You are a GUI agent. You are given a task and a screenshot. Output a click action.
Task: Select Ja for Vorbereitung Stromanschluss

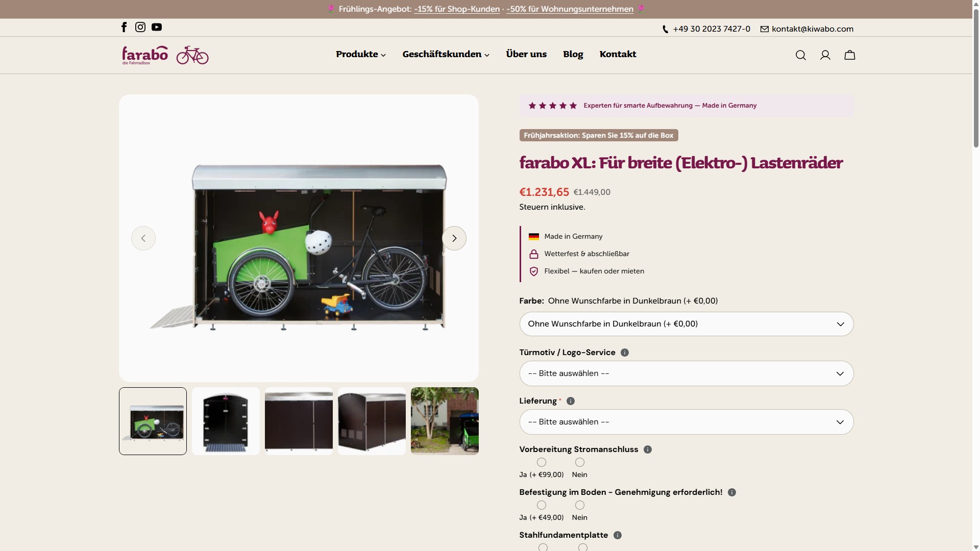tap(542, 462)
